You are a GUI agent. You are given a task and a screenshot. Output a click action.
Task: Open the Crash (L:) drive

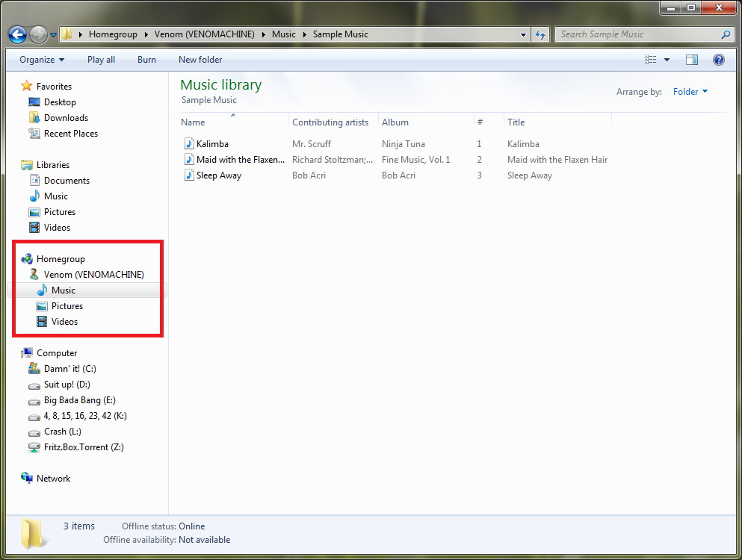(63, 432)
